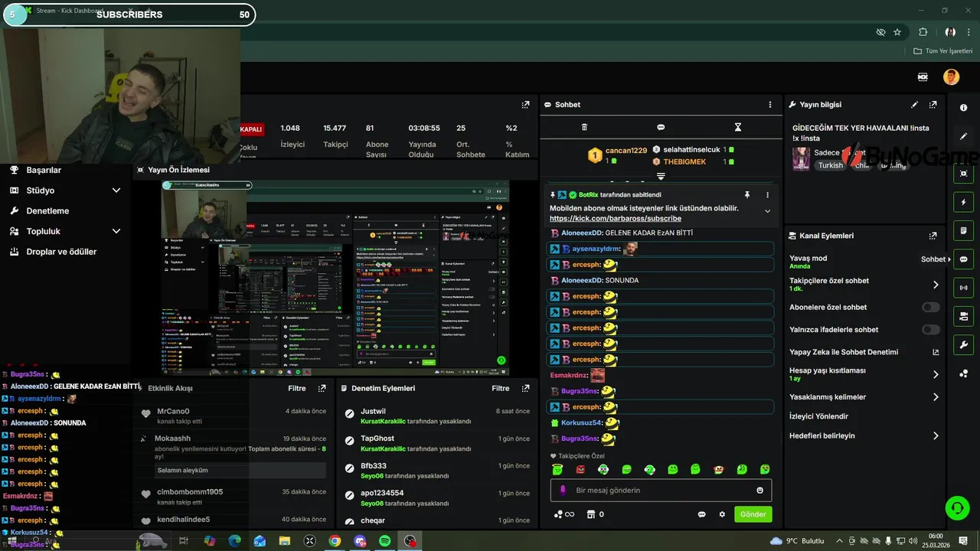The height and width of the screenshot is (551, 980).
Task: Open Denetim Eylemleri Filtre
Action: (x=501, y=389)
